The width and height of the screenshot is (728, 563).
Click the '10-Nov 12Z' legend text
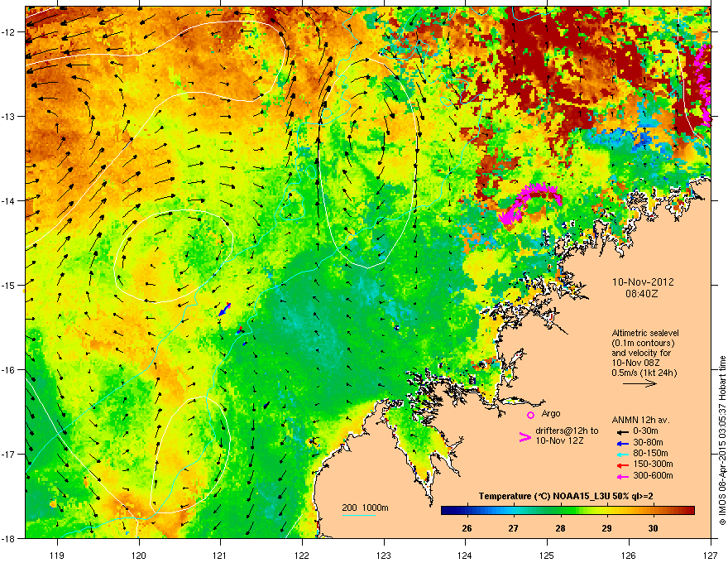tap(559, 440)
